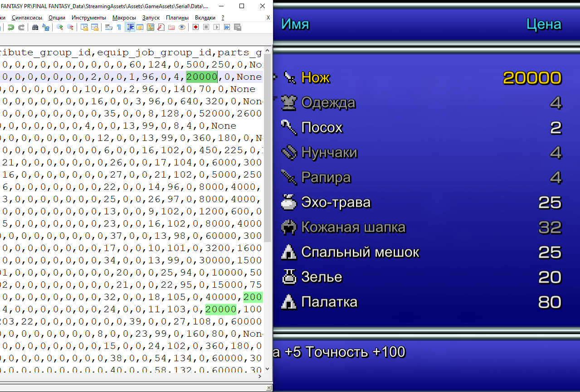Toggle indent guide display
This screenshot has width=580, height=392.
[130, 27]
